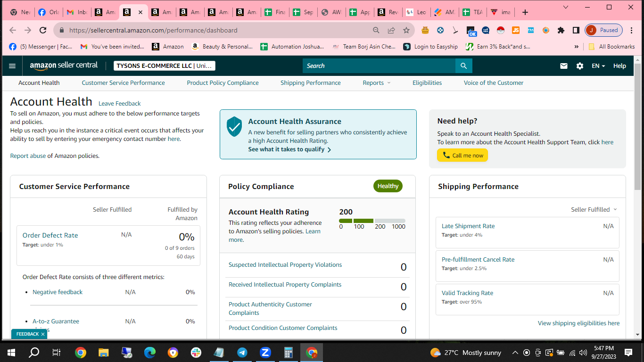Open the Voice of the Customer tab
Image resolution: width=644 pixels, height=362 pixels.
[494, 82]
